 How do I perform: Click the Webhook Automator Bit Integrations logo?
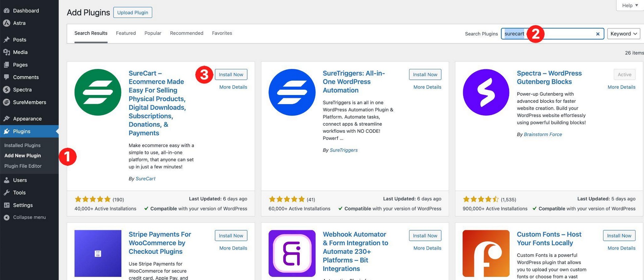292,253
